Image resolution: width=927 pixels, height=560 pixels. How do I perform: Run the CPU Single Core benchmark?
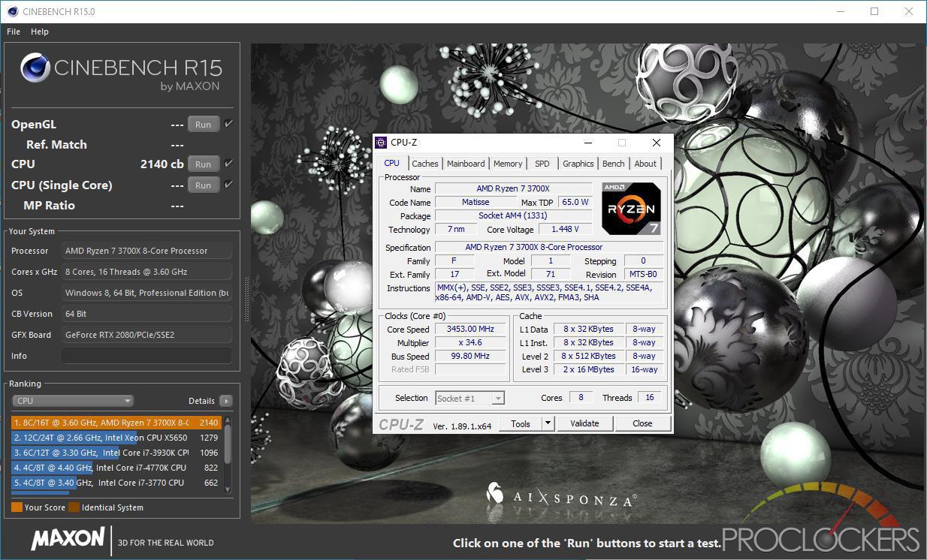click(204, 185)
